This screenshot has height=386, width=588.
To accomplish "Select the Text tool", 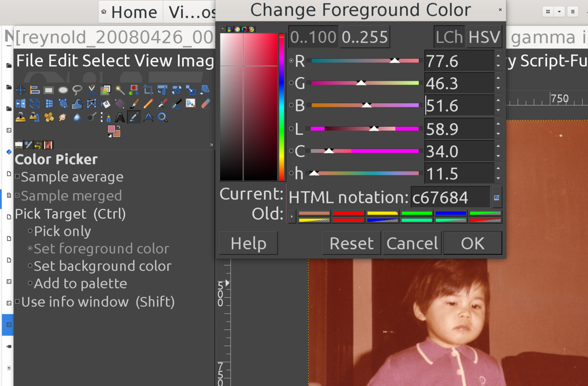I will click(120, 117).
